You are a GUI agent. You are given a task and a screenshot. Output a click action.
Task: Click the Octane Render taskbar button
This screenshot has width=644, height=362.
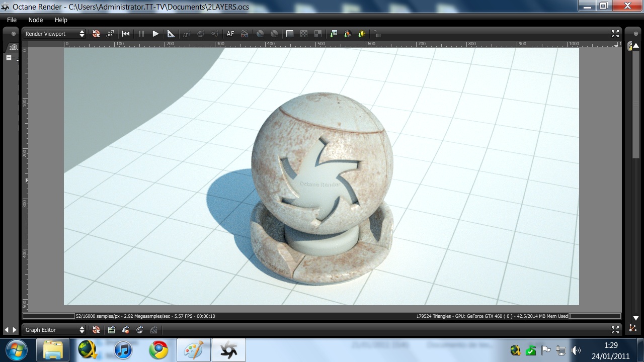228,350
